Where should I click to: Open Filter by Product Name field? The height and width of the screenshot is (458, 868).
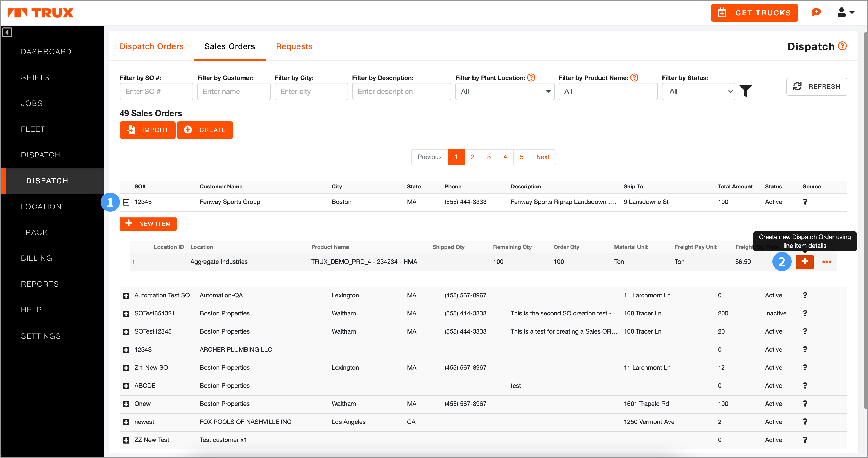[608, 91]
